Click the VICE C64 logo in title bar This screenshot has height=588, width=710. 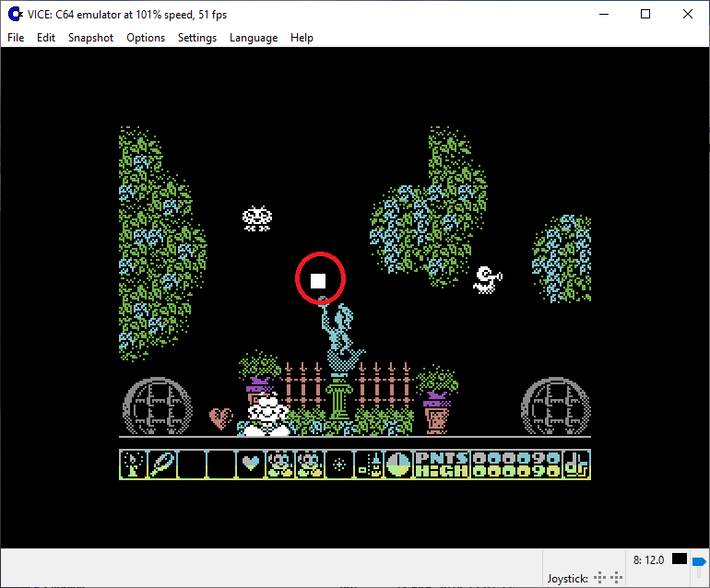(16, 14)
